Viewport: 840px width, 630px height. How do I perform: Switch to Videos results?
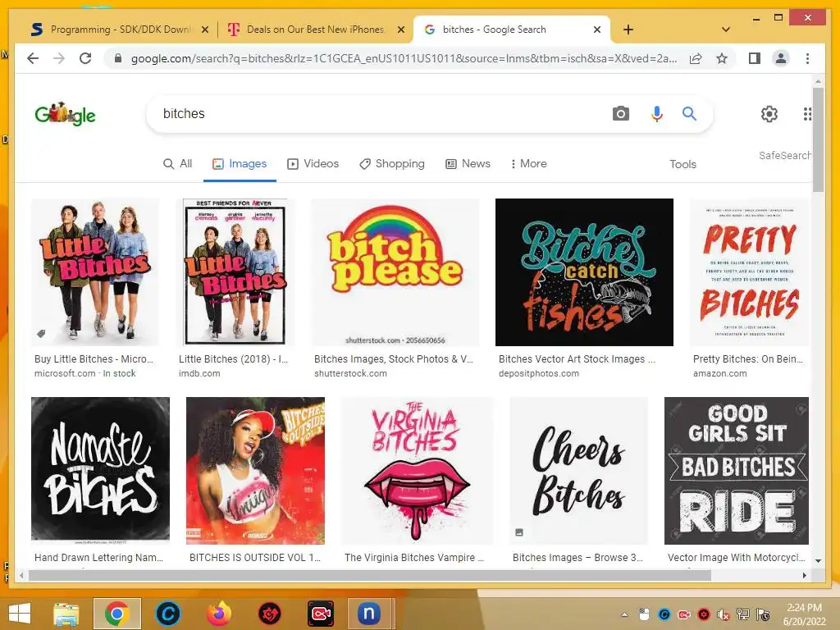[x=313, y=164]
